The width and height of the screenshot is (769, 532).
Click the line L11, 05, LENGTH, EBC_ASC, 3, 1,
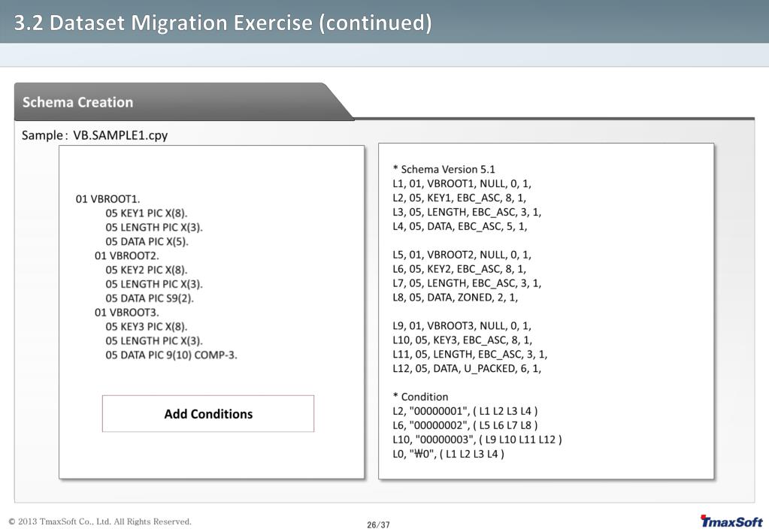tap(470, 355)
